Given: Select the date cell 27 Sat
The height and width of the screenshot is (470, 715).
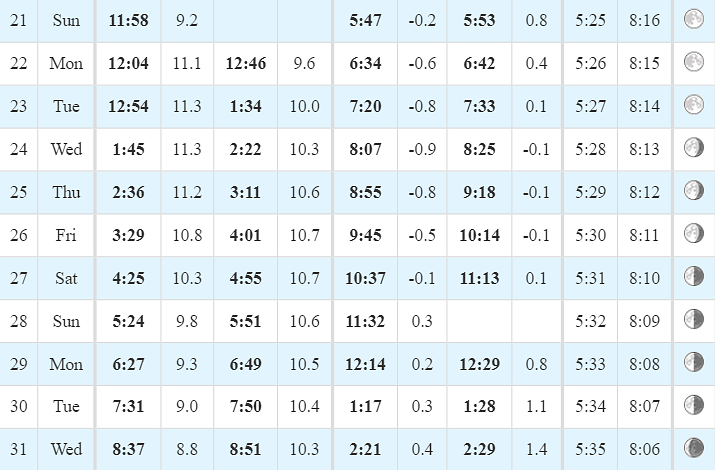Looking at the screenshot, I should pyautogui.click(x=19, y=278).
